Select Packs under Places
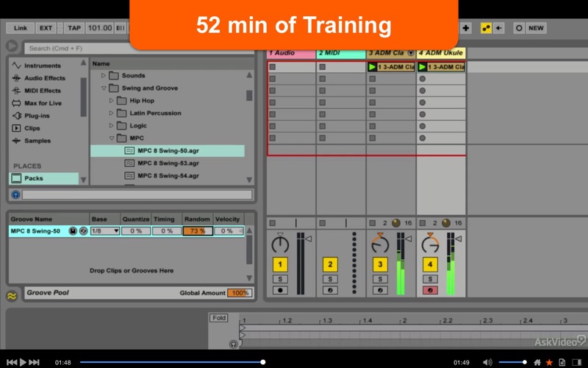The width and height of the screenshot is (588, 368). tap(43, 178)
